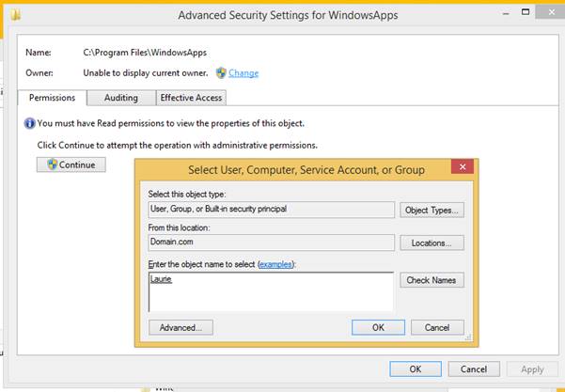Open the examples help link
This screenshot has width=565, height=392.
tap(275, 264)
